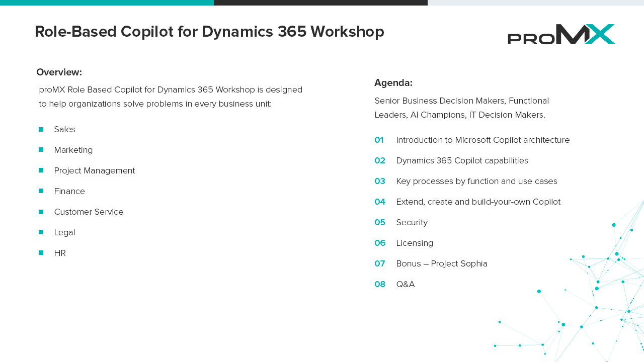Click the proMX logo
This screenshot has width=644, height=362.
point(561,34)
